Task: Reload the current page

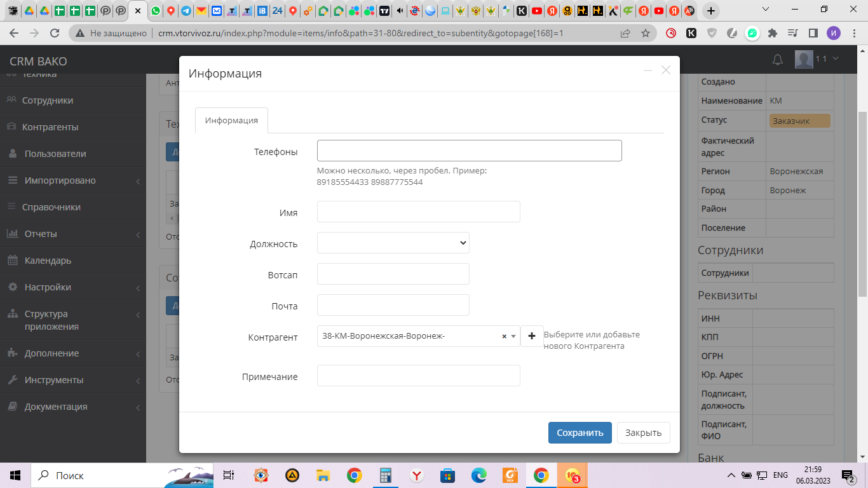Action: [55, 33]
